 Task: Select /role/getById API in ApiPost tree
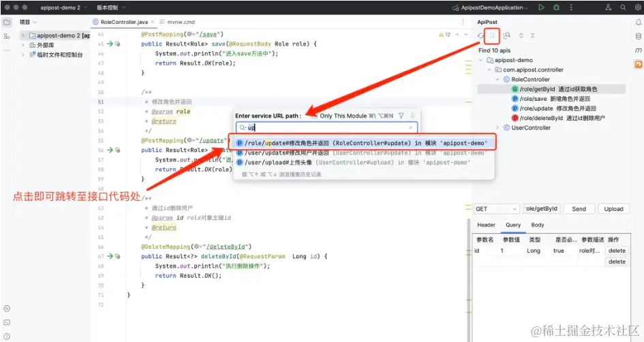pyautogui.click(x=554, y=89)
